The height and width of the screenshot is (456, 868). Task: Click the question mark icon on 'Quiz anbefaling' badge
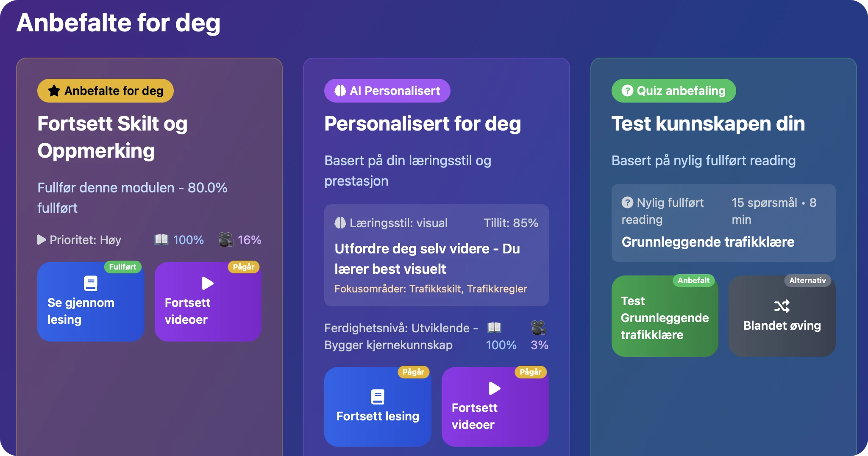(x=627, y=90)
